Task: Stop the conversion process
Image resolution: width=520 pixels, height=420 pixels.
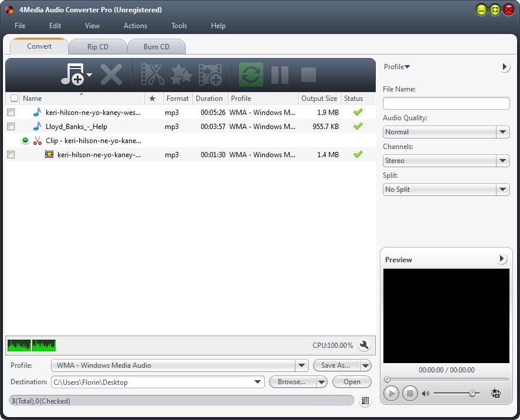Action: [x=308, y=74]
